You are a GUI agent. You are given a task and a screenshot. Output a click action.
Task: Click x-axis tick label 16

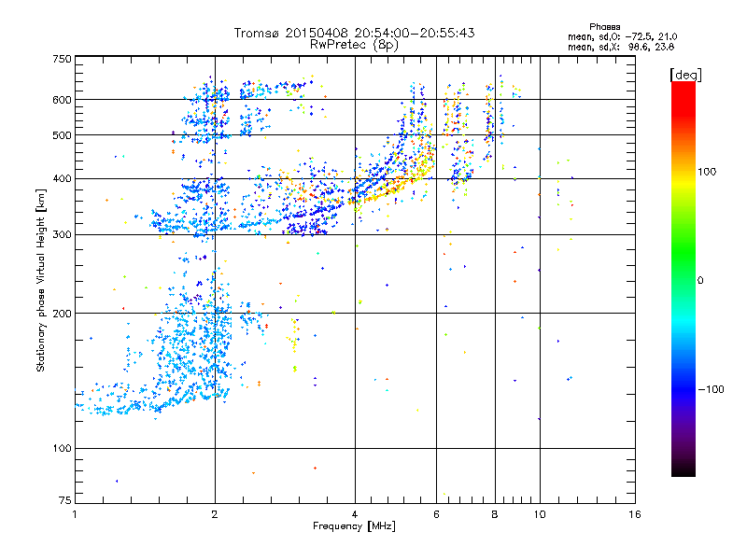coord(635,514)
